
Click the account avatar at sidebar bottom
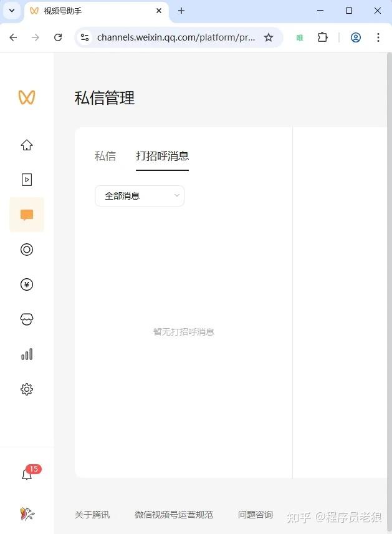coord(27,513)
